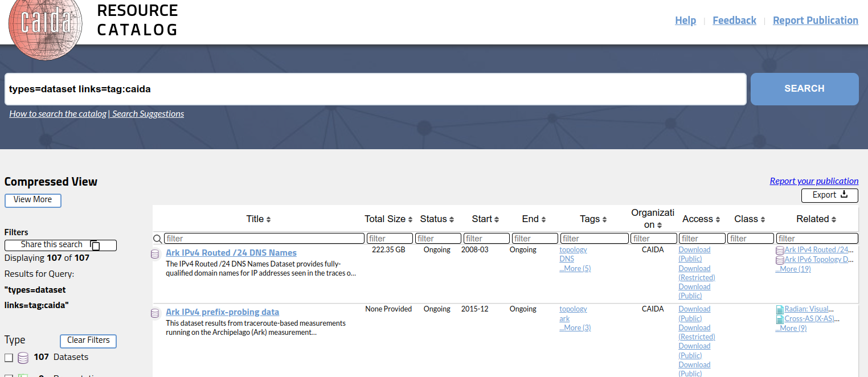868x377 pixels.
Task: Click the Tags filter field
Action: coord(594,239)
